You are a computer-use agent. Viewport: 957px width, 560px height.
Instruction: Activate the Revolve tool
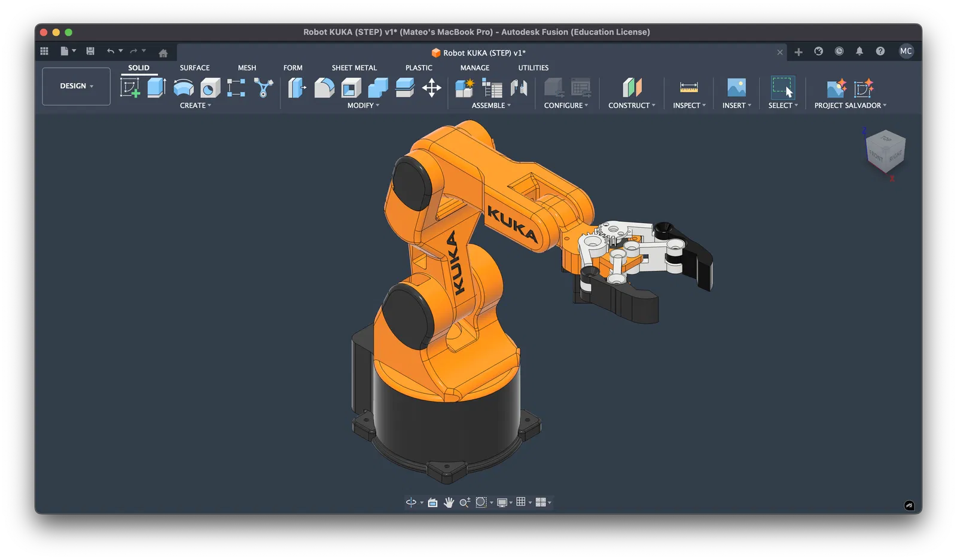[183, 88]
